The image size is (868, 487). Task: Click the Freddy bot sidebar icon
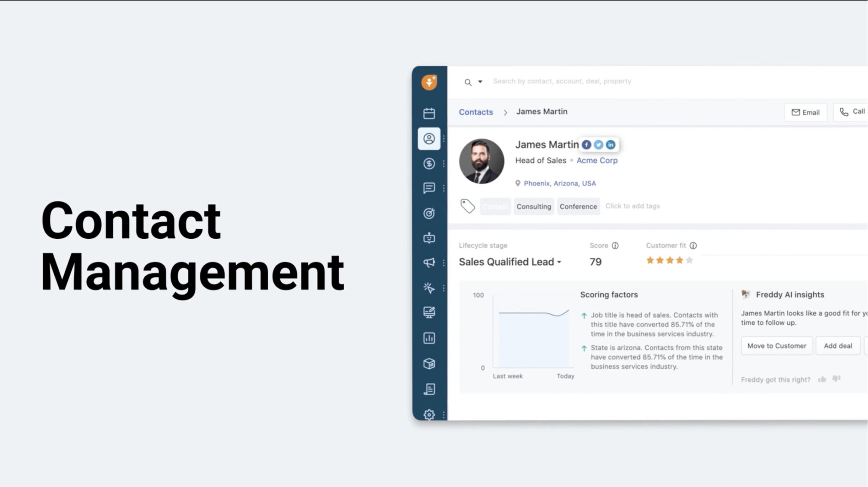pyautogui.click(x=429, y=238)
